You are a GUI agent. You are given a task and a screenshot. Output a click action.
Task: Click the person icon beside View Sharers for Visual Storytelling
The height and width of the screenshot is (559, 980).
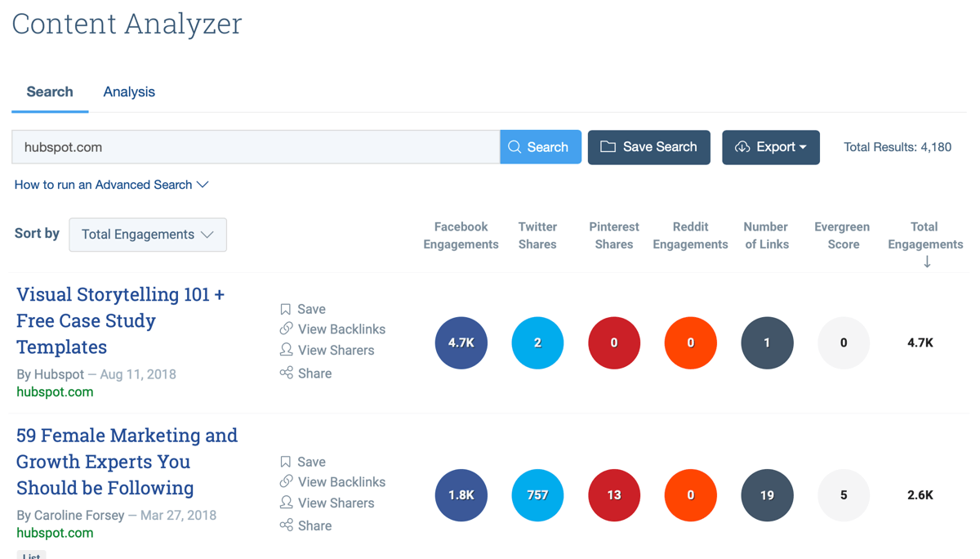286,350
